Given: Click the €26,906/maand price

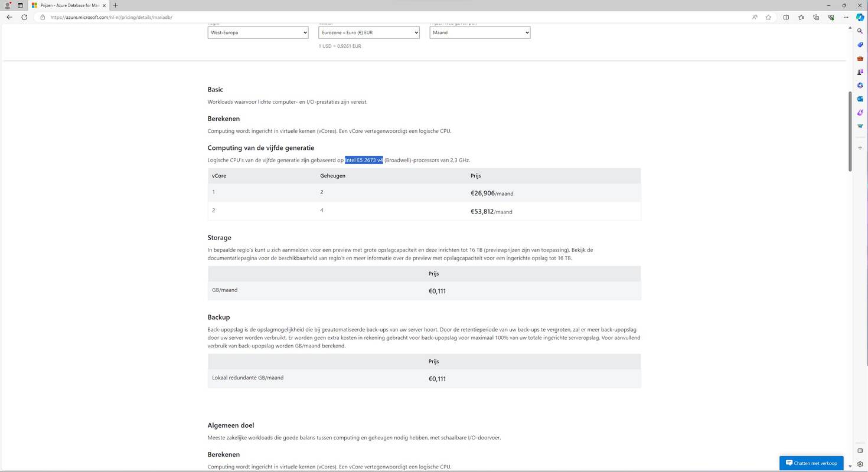Looking at the screenshot, I should pyautogui.click(x=492, y=193).
